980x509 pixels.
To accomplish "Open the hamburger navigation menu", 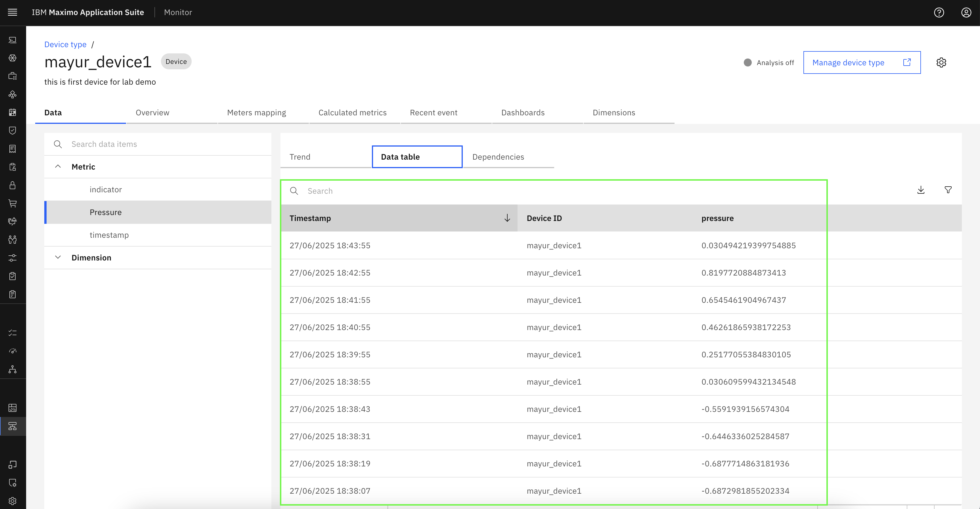I will [x=12, y=12].
